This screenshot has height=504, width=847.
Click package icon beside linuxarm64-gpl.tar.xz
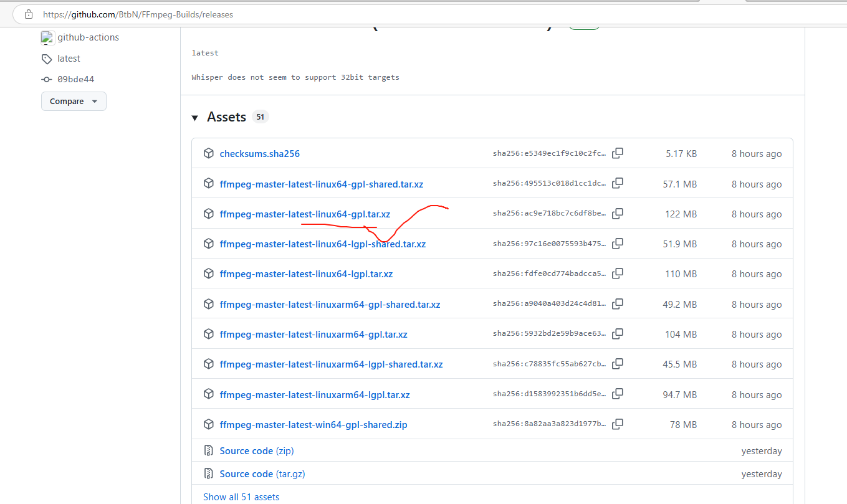pyautogui.click(x=209, y=334)
